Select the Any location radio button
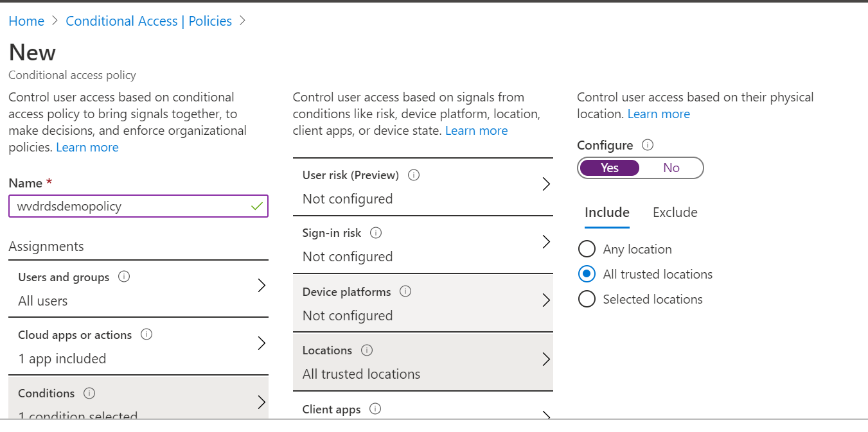Image resolution: width=868 pixels, height=432 pixels. (587, 249)
